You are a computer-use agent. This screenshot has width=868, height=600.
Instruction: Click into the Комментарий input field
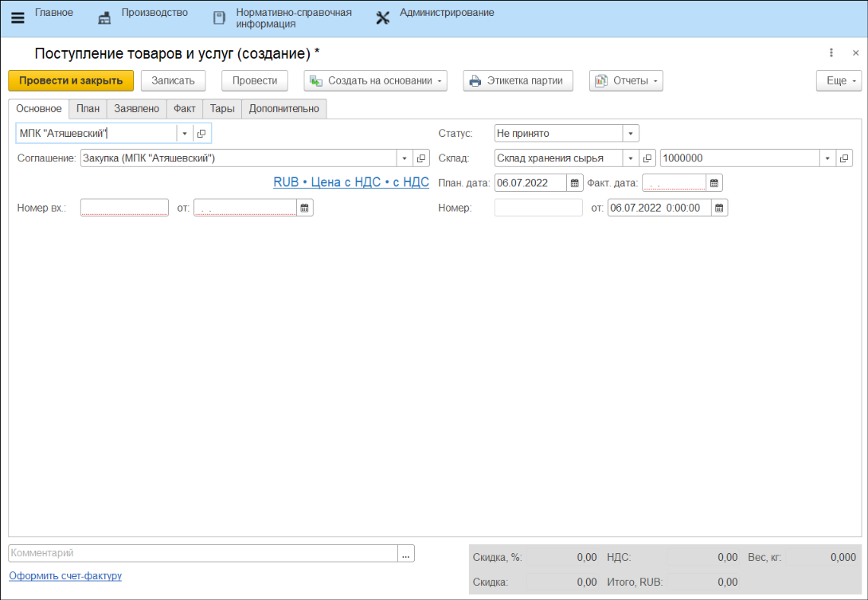tap(202, 553)
